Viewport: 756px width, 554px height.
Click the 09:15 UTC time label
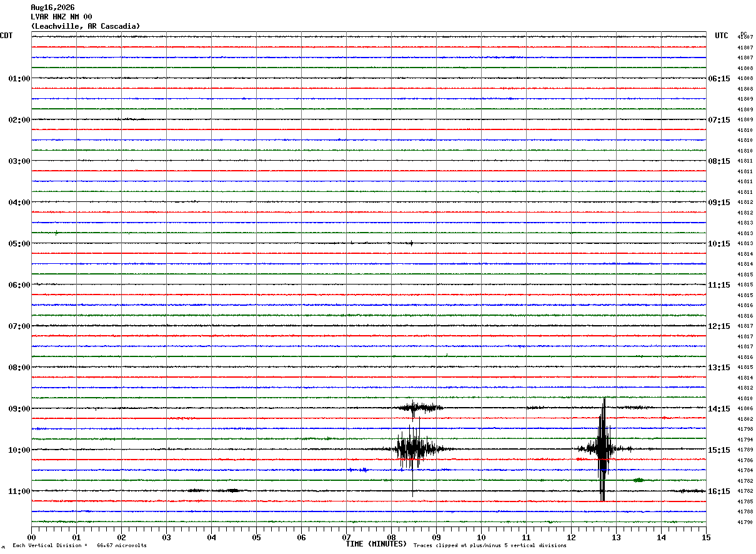pyautogui.click(x=719, y=203)
